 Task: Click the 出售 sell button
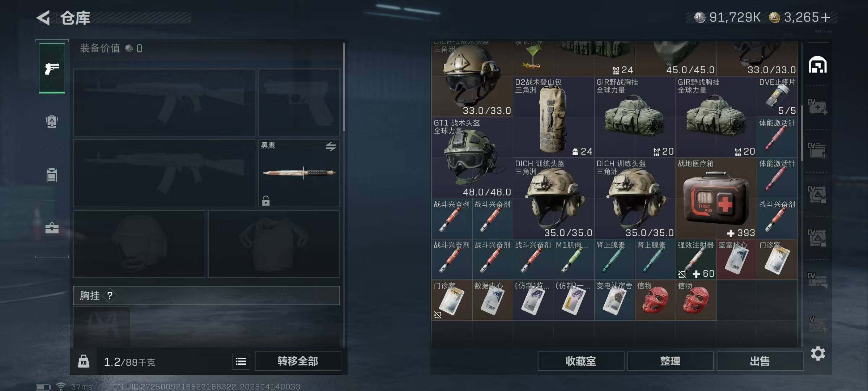click(x=759, y=361)
